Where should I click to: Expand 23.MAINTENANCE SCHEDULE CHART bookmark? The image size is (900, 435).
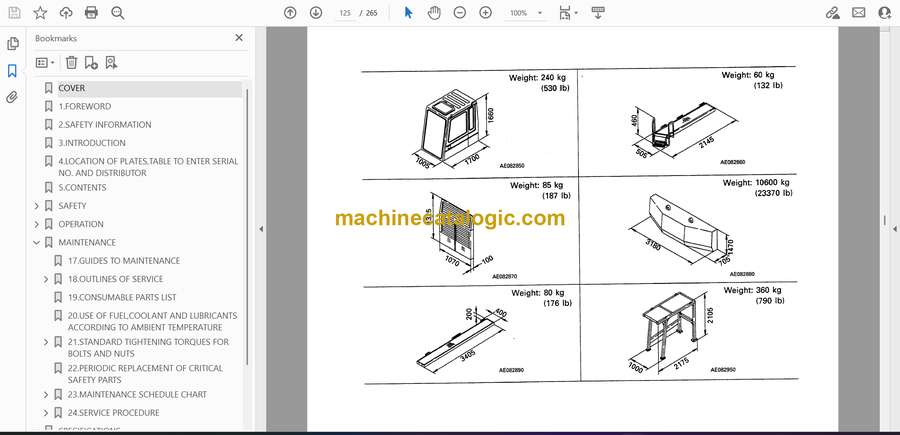[46, 395]
